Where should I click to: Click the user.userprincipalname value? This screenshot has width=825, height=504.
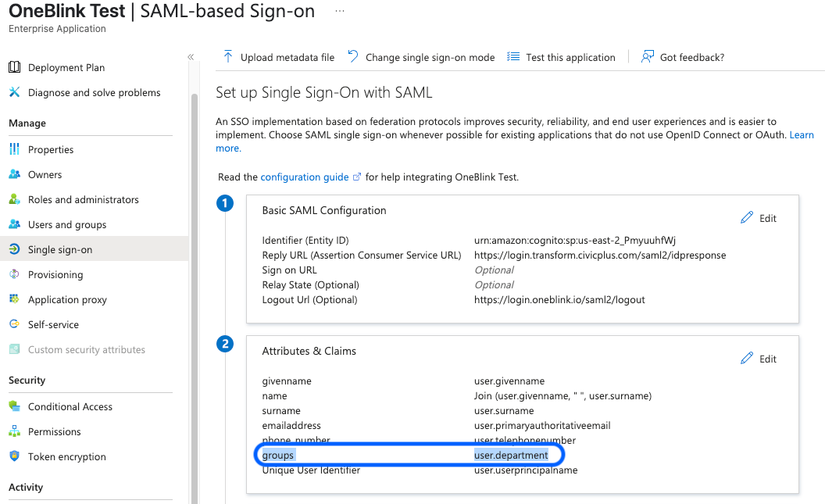pos(526,470)
